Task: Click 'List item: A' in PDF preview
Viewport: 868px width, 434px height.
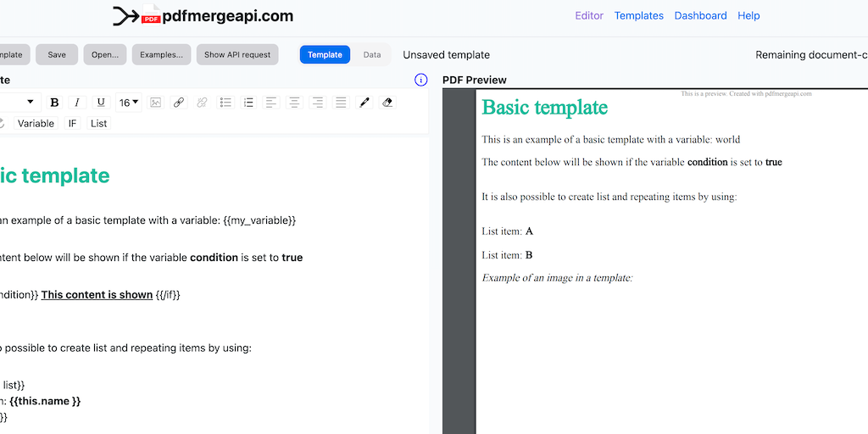Action: coord(508,231)
